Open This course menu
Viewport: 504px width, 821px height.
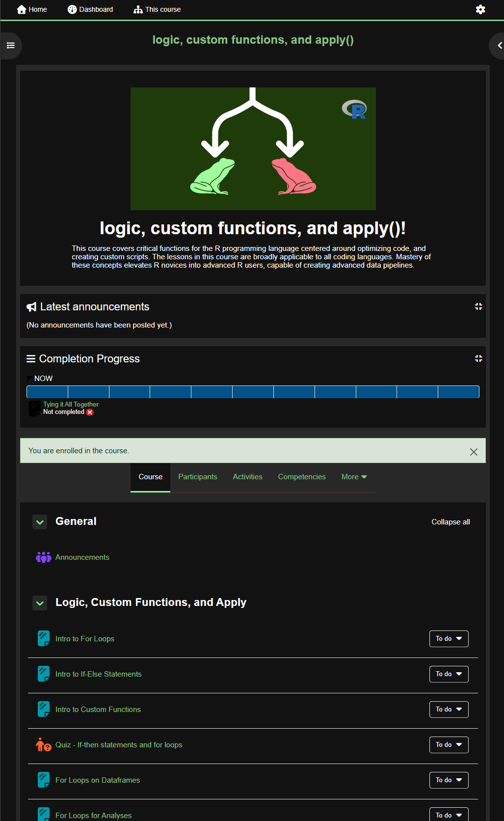[157, 9]
